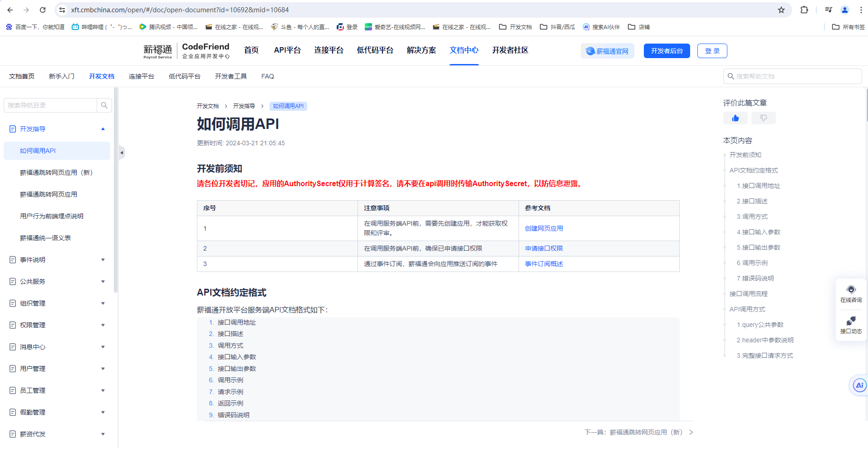Bookmark this page with the star icon
Screen dimensions: 868x449
point(781,10)
